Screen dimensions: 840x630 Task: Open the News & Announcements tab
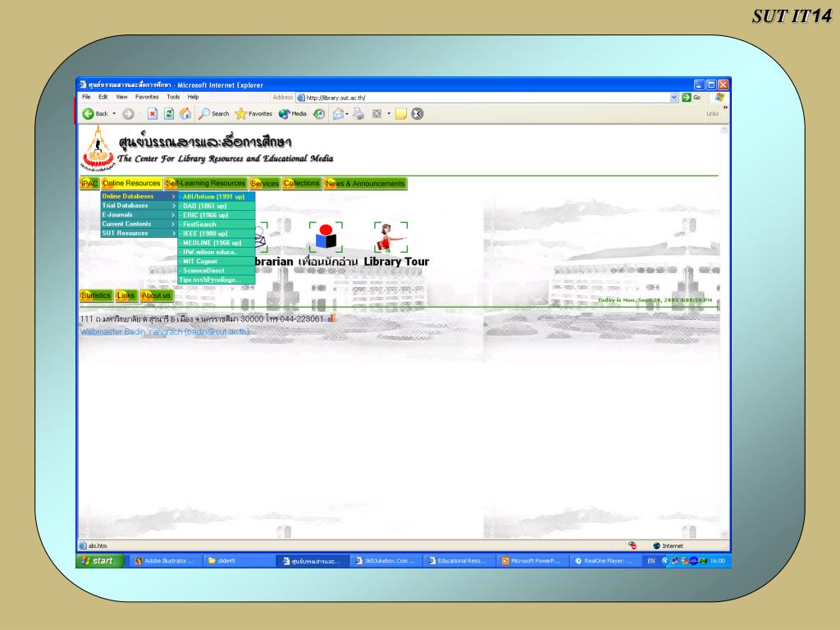(x=365, y=183)
